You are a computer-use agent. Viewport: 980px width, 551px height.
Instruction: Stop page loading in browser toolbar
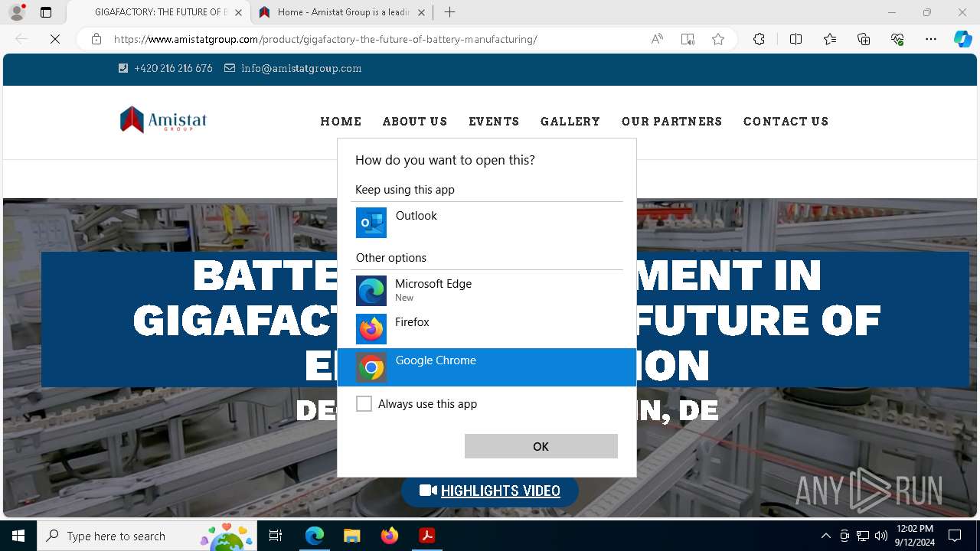click(x=55, y=39)
